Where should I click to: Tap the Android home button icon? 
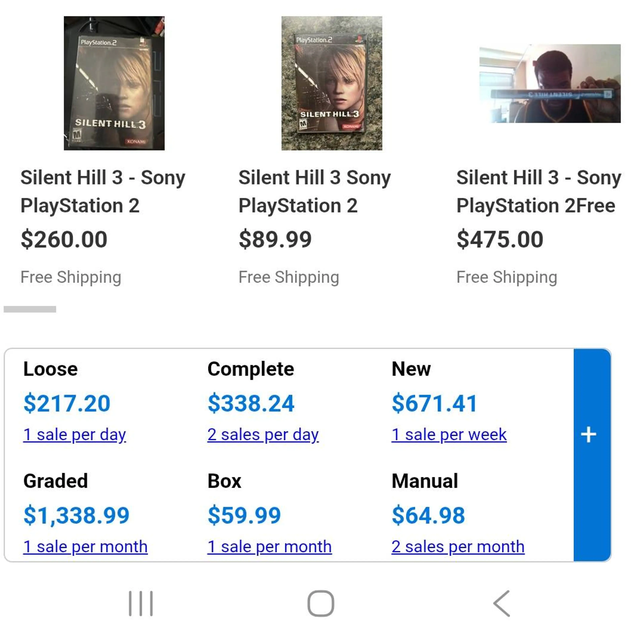coord(321,603)
